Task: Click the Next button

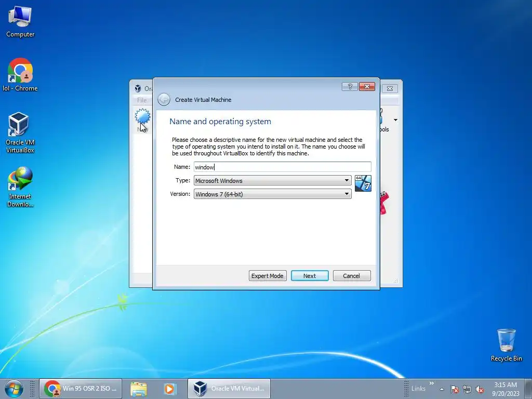Action: pyautogui.click(x=310, y=276)
